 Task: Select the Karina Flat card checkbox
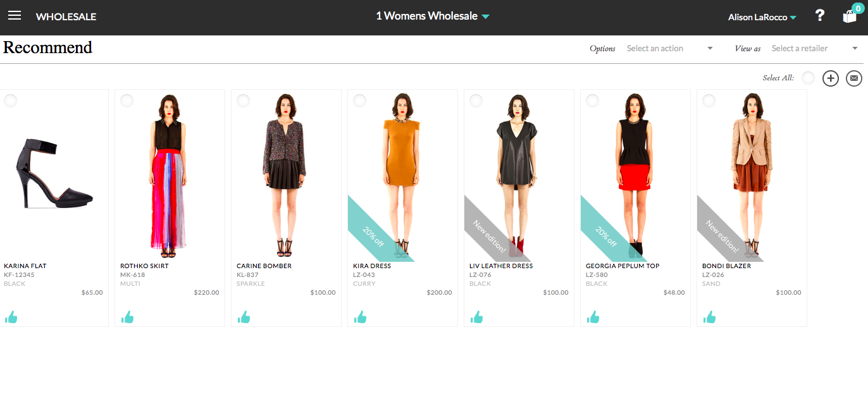(10, 101)
